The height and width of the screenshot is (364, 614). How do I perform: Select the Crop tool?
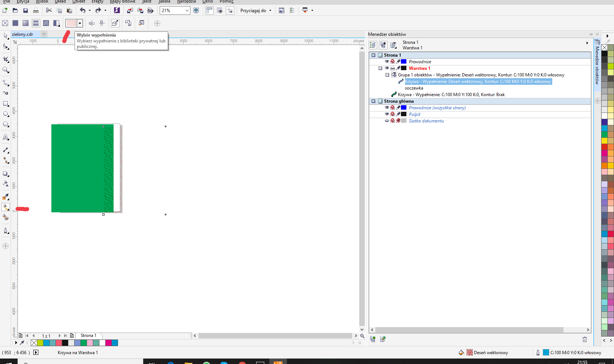[5, 59]
